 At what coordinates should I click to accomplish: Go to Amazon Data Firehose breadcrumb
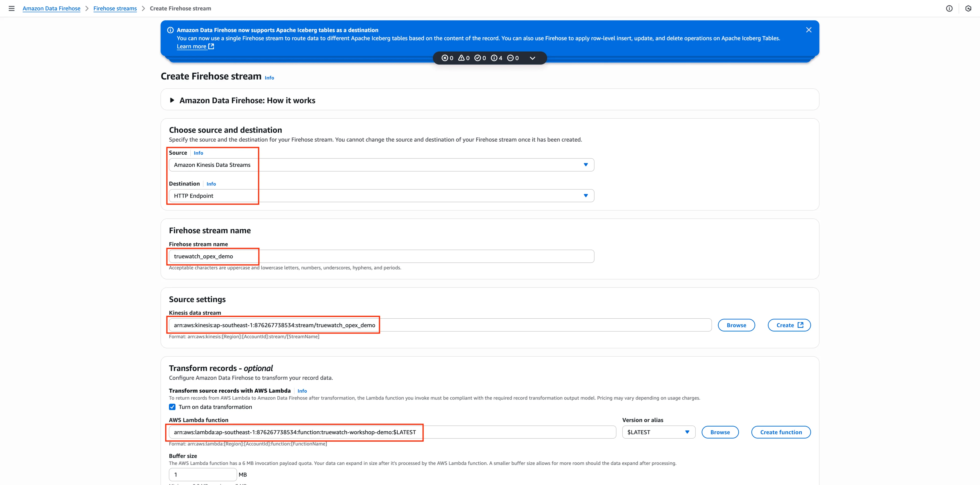(x=51, y=8)
